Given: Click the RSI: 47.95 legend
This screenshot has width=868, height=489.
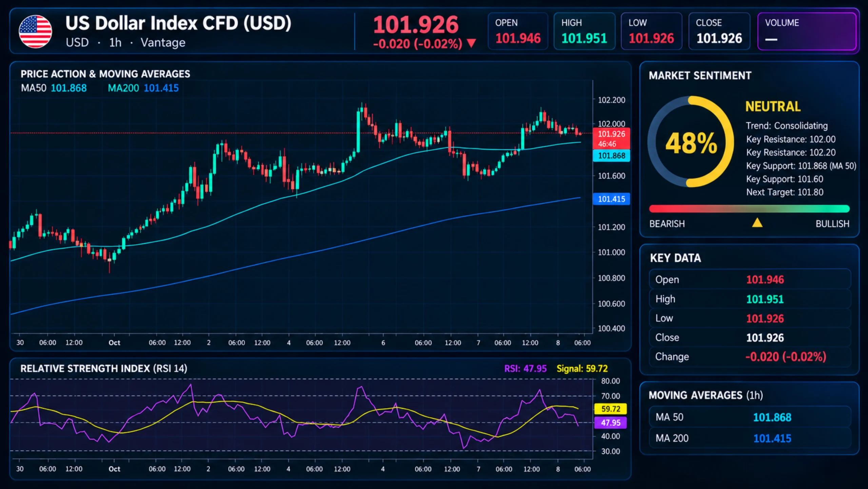Looking at the screenshot, I should (525, 369).
